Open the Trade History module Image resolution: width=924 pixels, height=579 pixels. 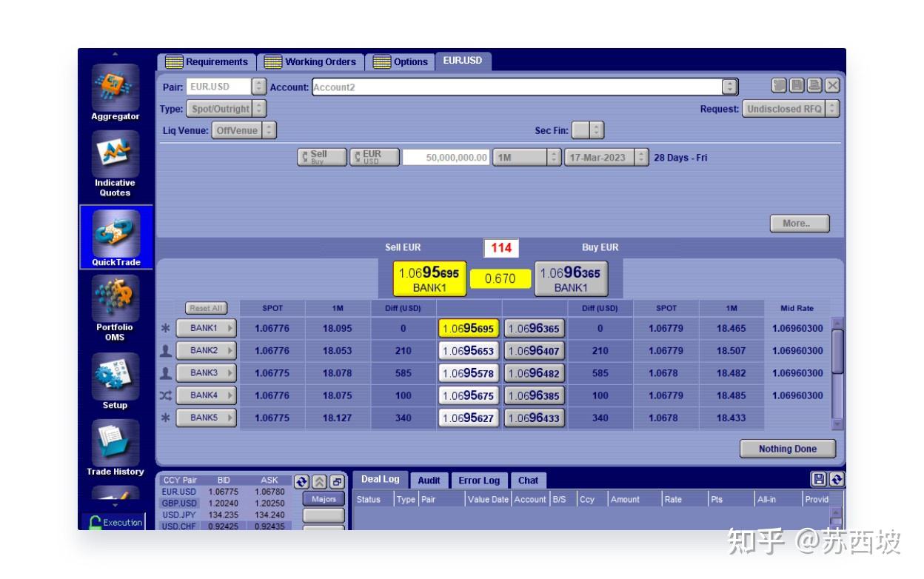pos(115,447)
